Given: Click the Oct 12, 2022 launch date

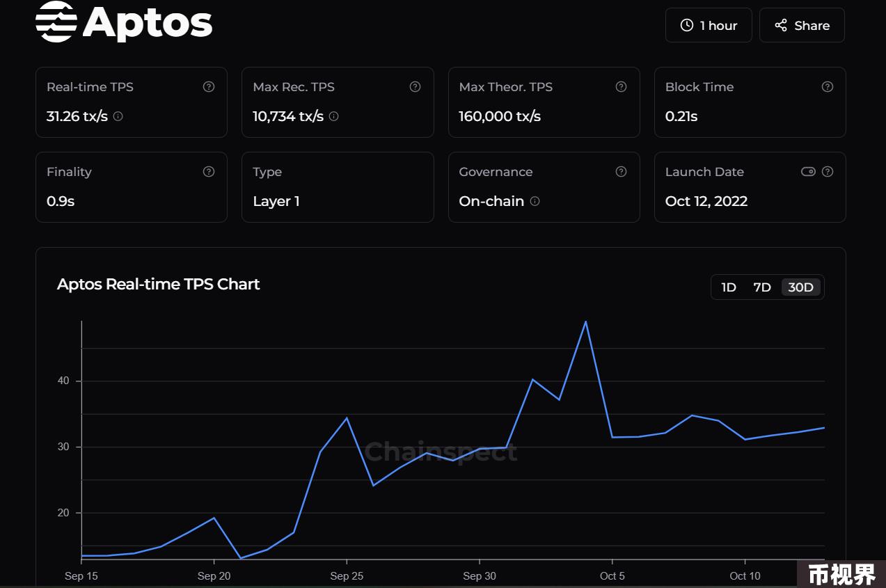Looking at the screenshot, I should coord(706,201).
